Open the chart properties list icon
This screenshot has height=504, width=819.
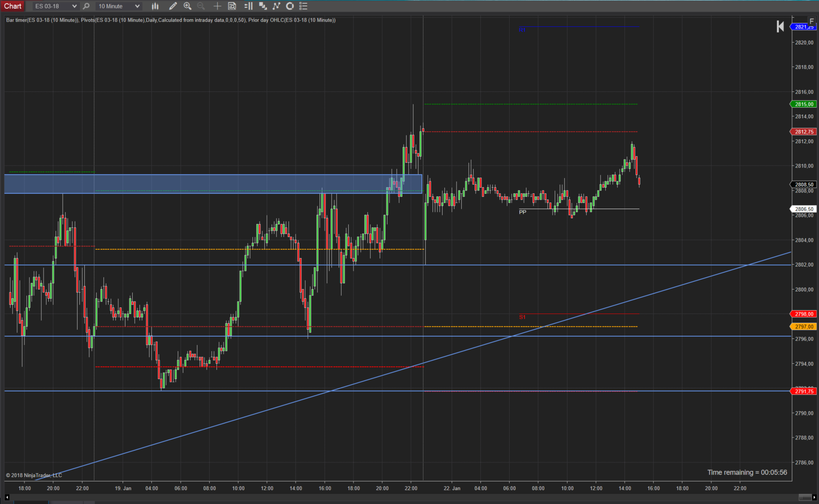tap(303, 6)
